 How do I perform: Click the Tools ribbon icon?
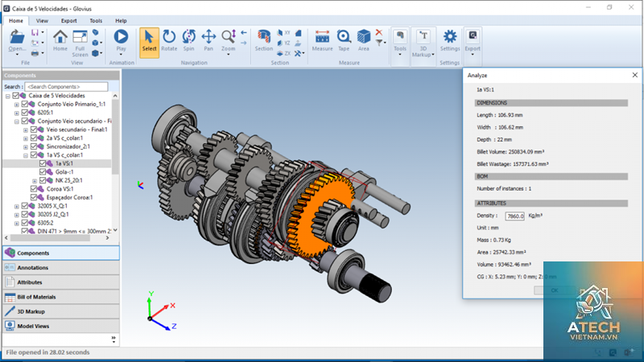click(x=399, y=36)
